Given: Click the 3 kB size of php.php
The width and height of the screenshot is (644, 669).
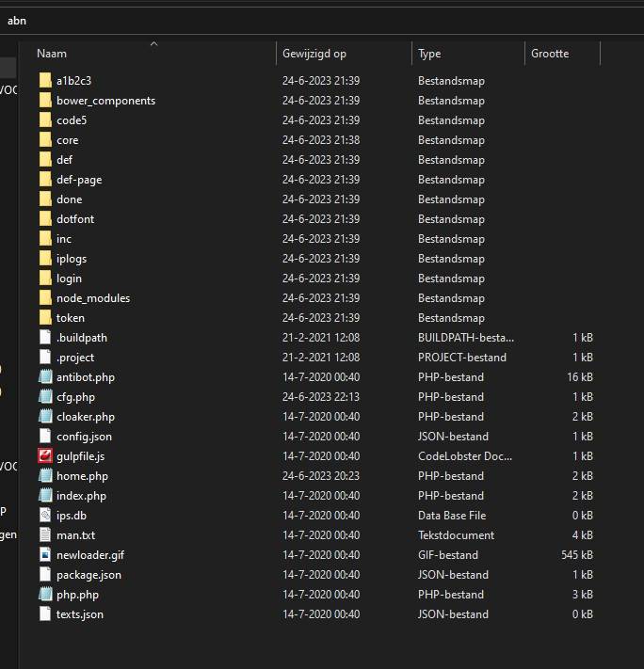Looking at the screenshot, I should 583,595.
